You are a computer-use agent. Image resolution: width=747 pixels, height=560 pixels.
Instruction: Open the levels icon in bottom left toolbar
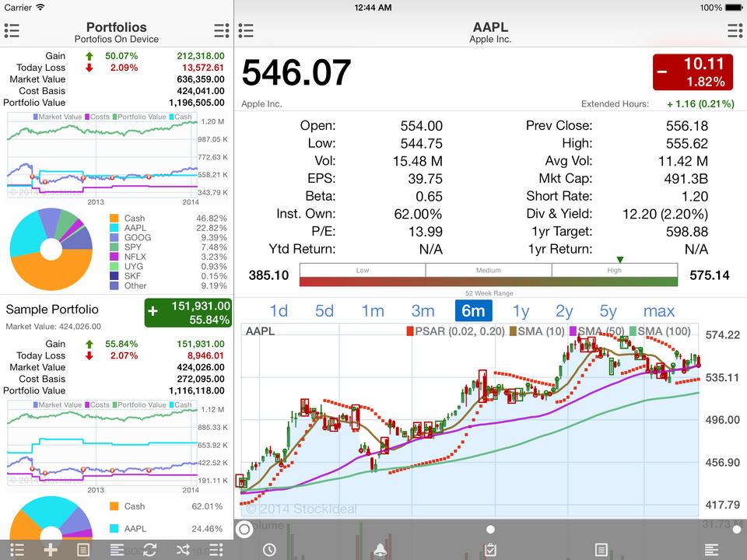(115, 550)
